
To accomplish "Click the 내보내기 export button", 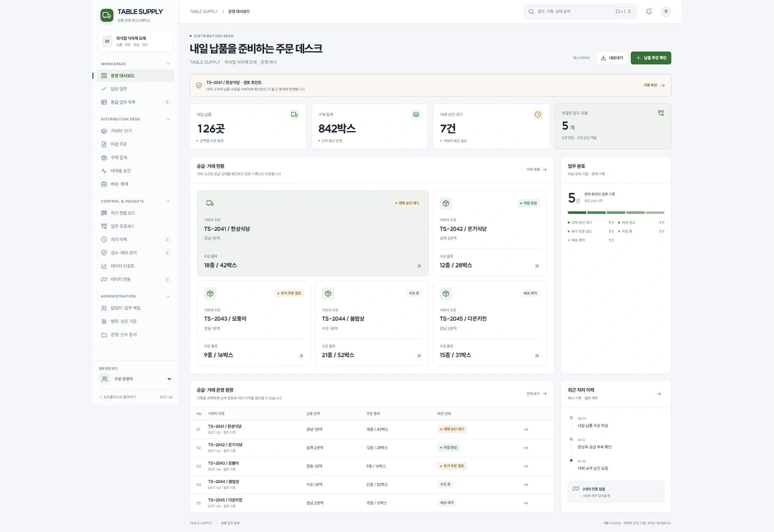I will 612,58.
